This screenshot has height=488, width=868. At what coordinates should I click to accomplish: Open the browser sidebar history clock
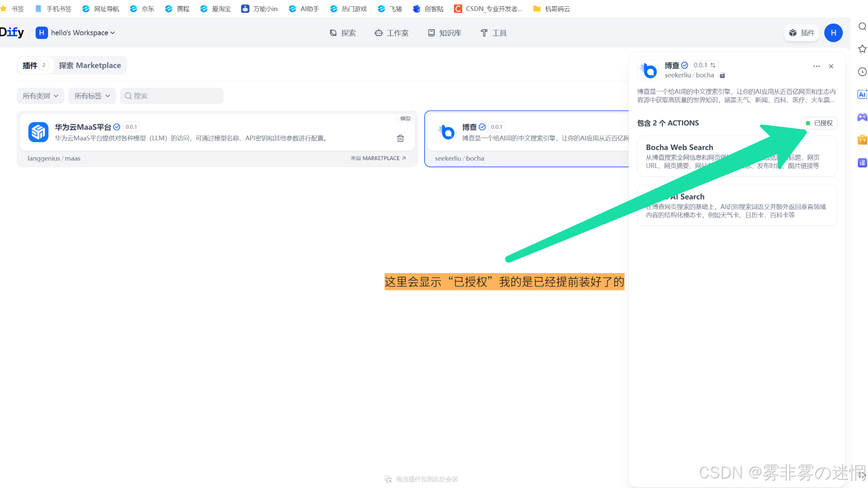[x=862, y=72]
